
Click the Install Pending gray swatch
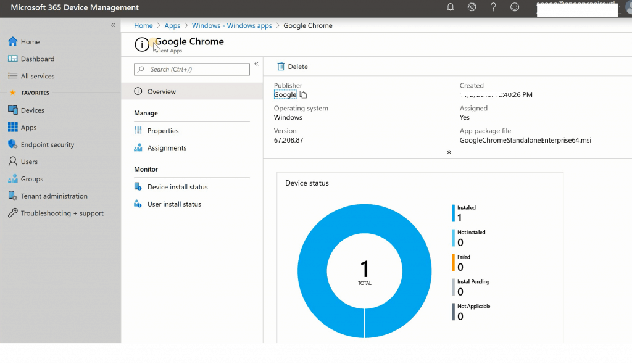pyautogui.click(x=453, y=287)
